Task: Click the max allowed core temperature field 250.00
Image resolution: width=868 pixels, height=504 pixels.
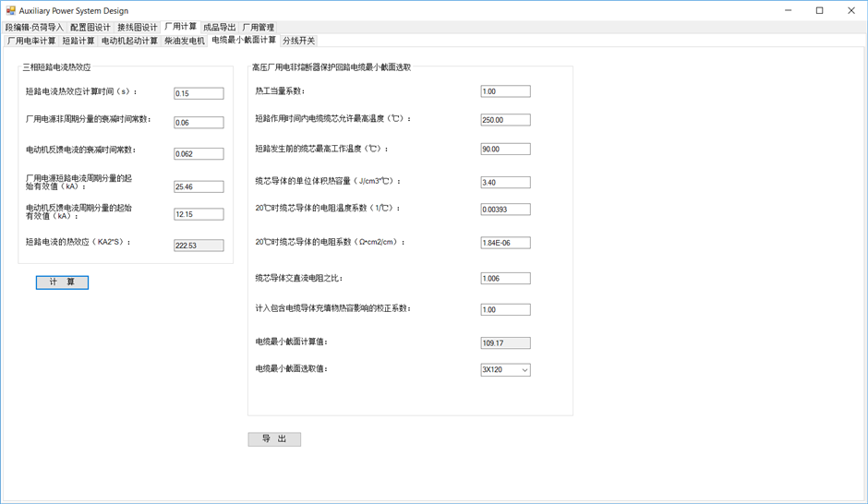Action: click(505, 119)
